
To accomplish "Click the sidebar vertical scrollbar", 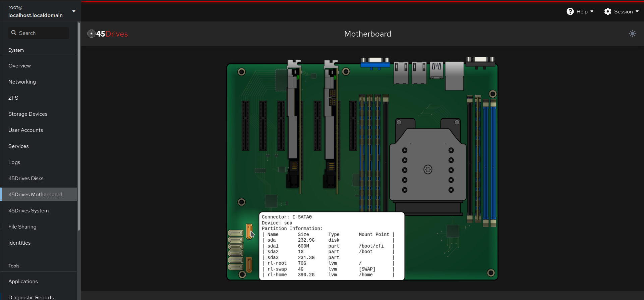I will pyautogui.click(x=79, y=127).
